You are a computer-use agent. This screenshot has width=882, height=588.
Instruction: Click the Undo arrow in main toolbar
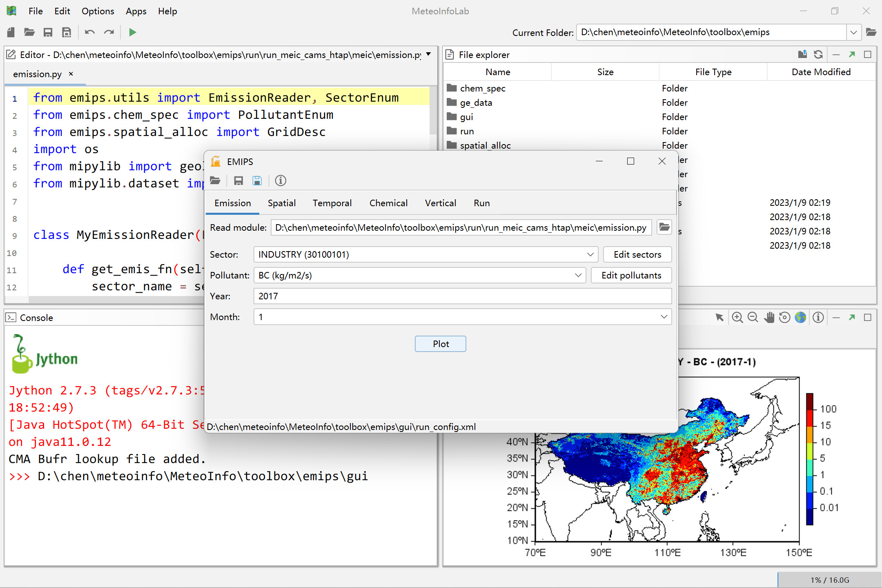click(x=90, y=32)
